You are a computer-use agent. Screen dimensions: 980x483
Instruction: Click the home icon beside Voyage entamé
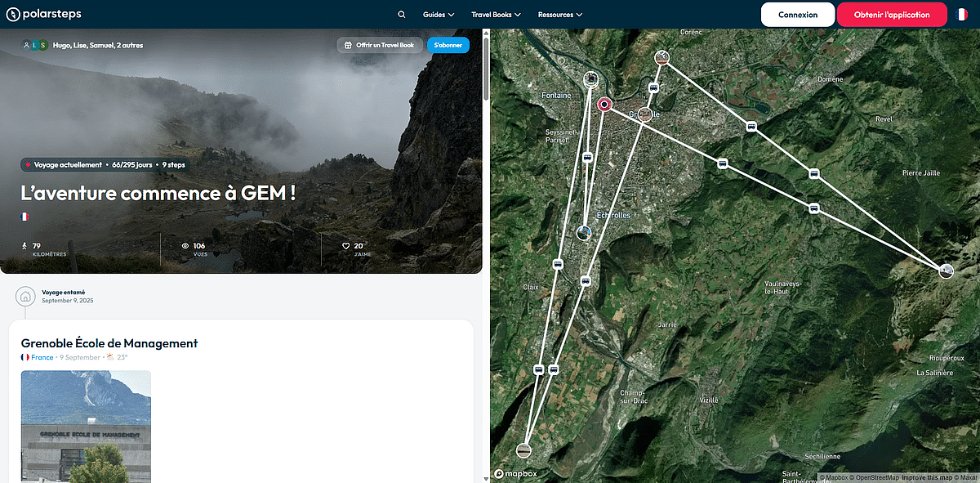(25, 296)
